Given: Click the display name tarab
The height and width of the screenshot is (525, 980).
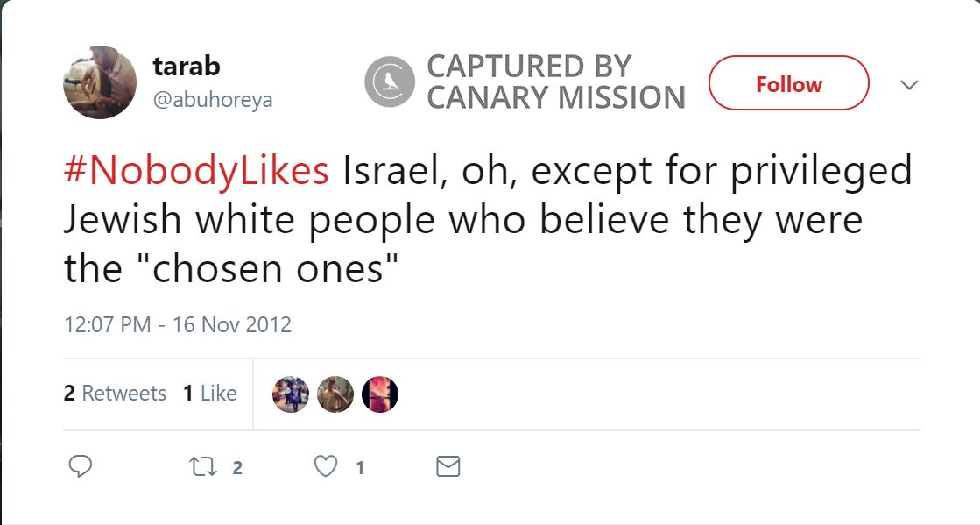Looking at the screenshot, I should tap(186, 66).
